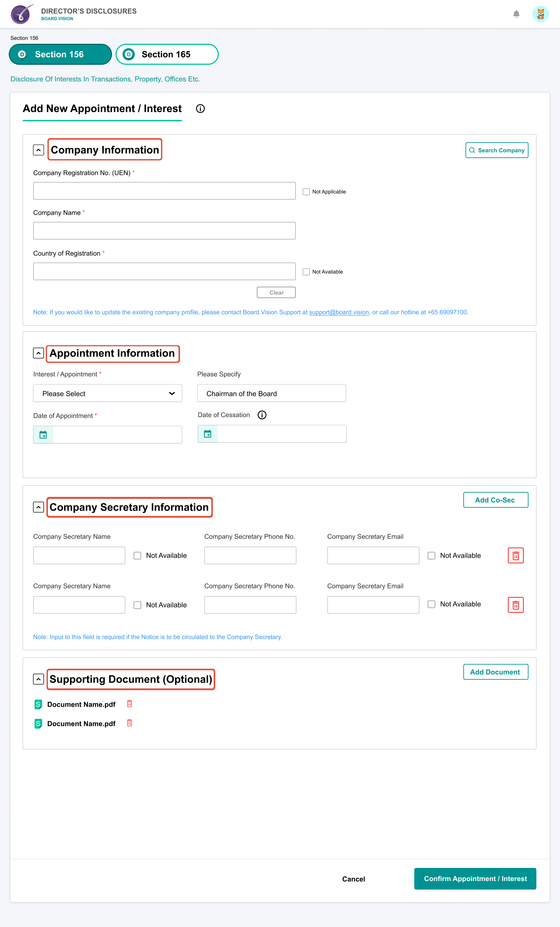Screen dimensions: 560x927
Task: Check Not Applicable for UEN
Action: pos(306,192)
